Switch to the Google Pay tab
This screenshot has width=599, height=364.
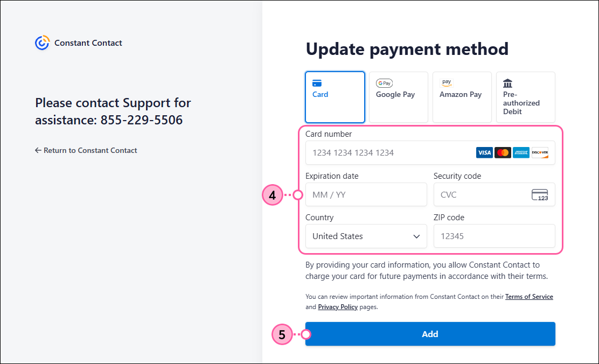tap(398, 97)
